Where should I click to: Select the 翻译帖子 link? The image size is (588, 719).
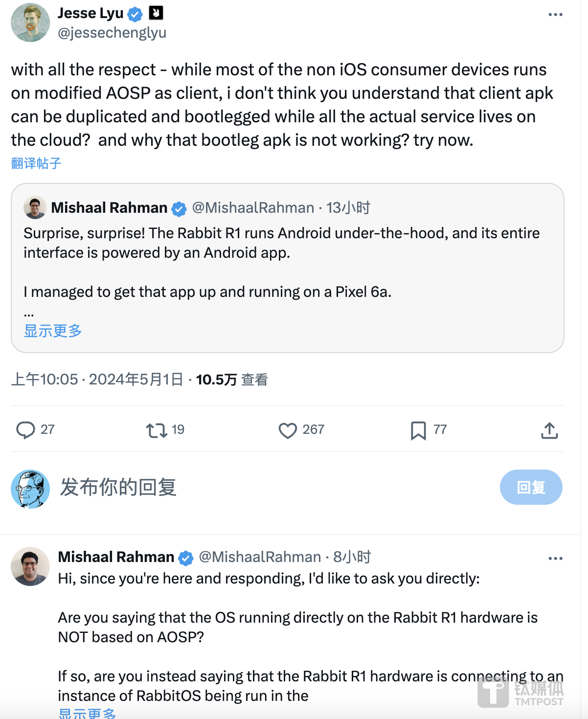pos(35,163)
